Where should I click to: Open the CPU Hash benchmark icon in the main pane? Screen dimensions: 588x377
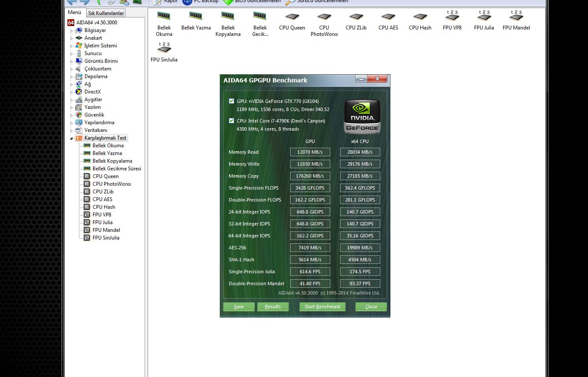420,21
